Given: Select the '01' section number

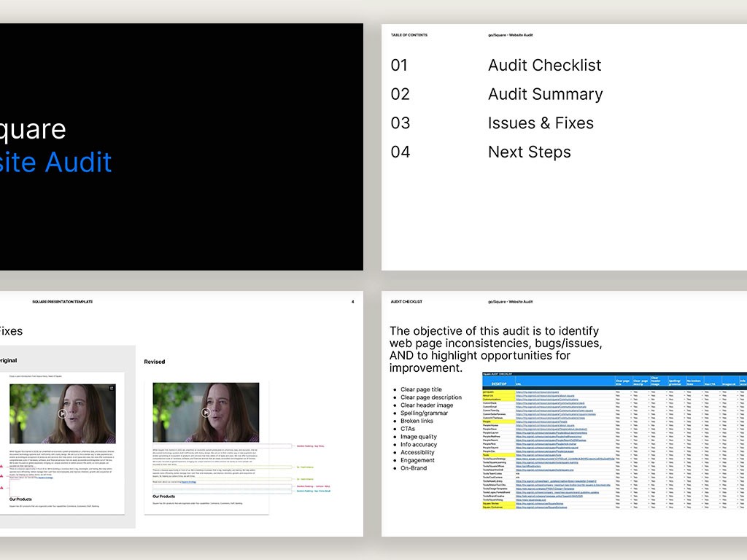Looking at the screenshot, I should (399, 65).
